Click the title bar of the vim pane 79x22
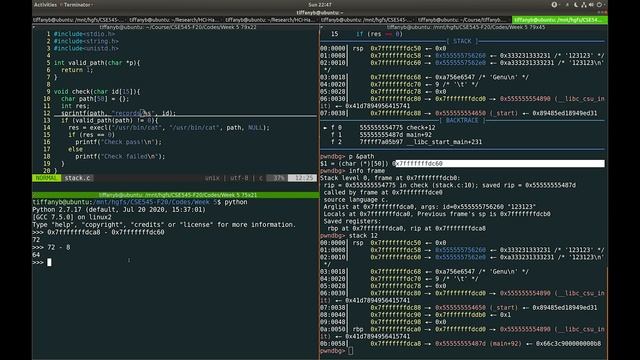The image size is (640, 360). (x=176, y=27)
